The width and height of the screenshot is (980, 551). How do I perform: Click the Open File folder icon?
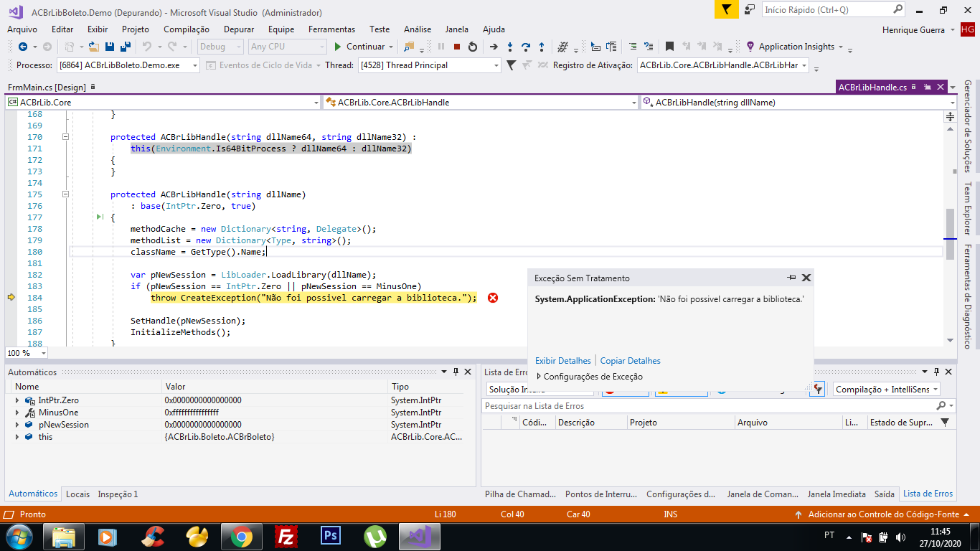tap(95, 47)
